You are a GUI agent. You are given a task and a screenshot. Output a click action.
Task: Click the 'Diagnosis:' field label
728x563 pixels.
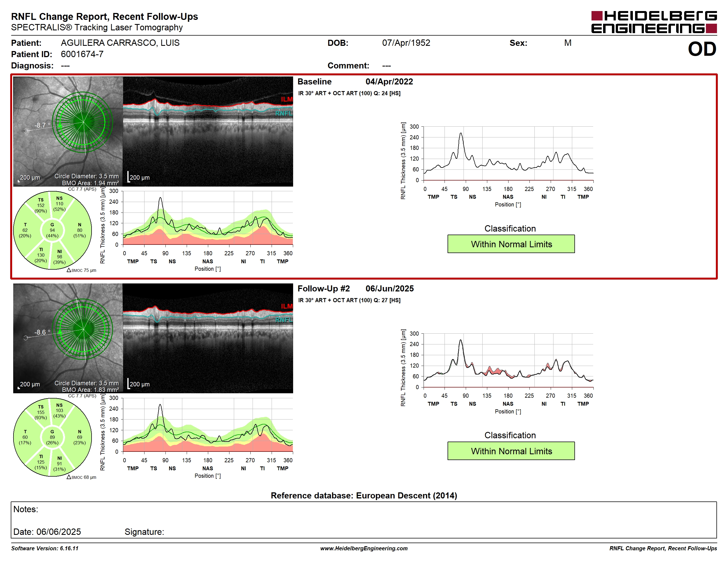point(32,66)
